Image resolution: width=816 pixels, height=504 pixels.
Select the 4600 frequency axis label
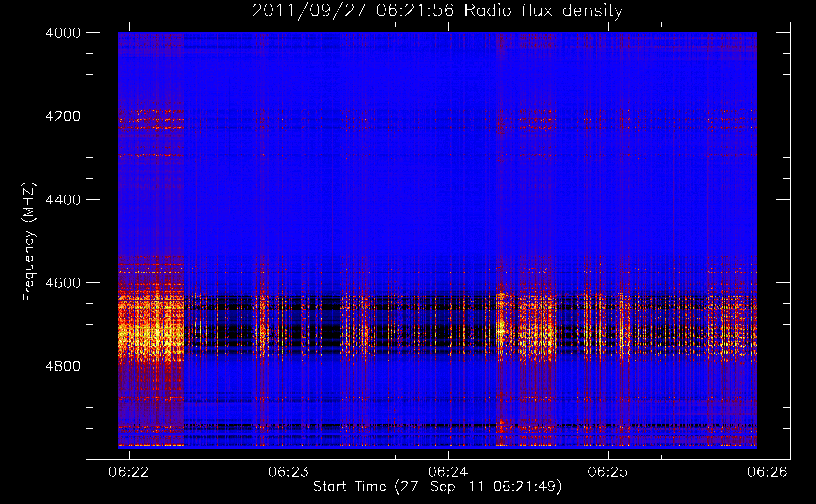click(63, 283)
